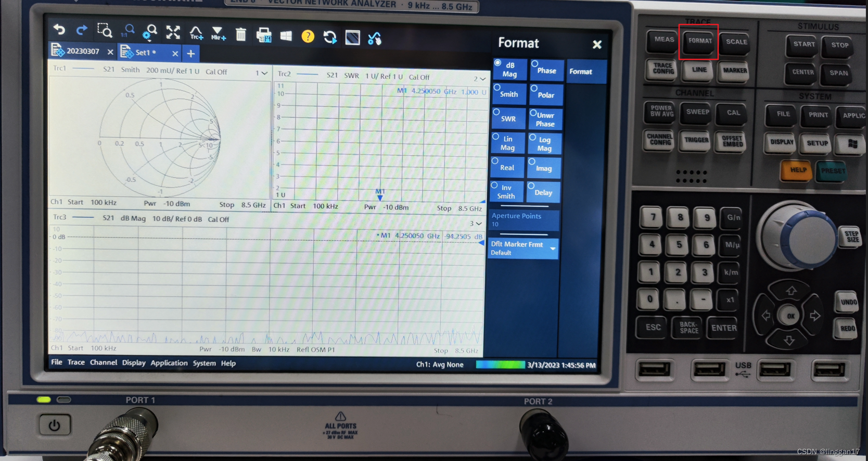Click the date and time in status bar
Viewport: 868px width, 461px height.
561,365
